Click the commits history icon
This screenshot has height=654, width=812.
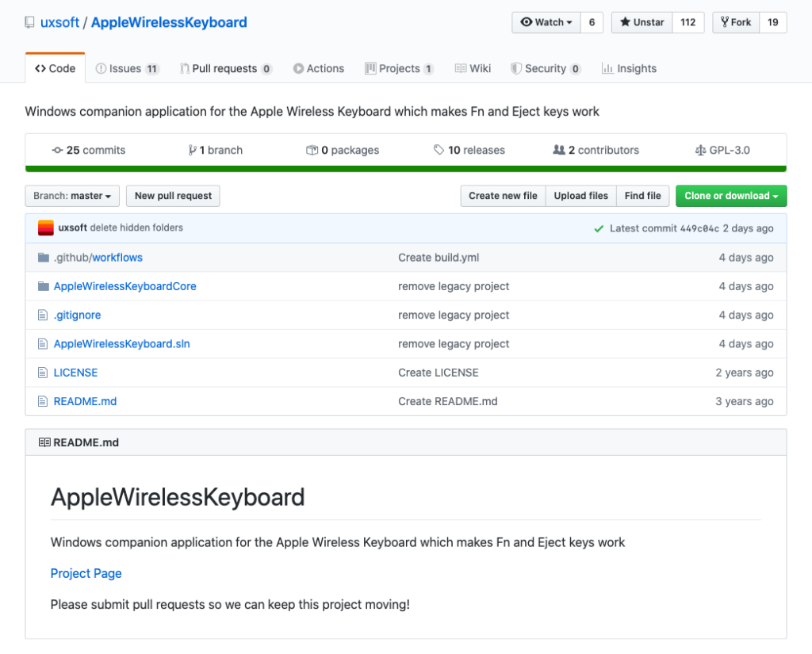57,150
